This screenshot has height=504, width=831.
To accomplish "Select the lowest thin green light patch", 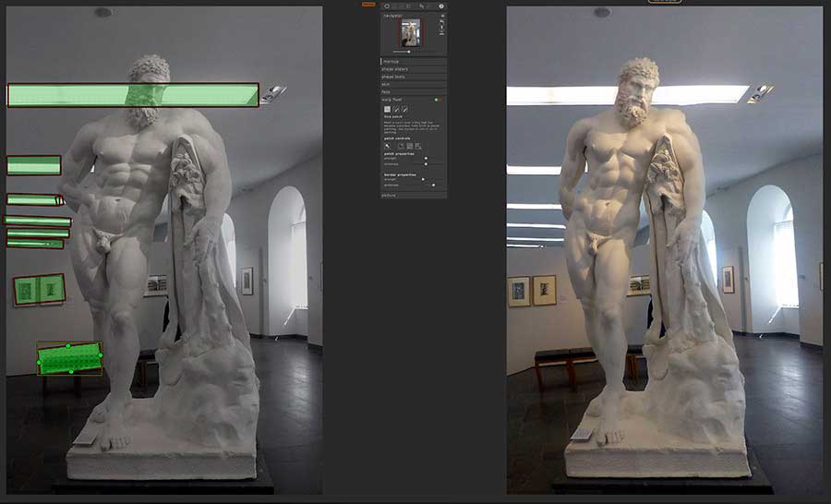I will pos(35,244).
